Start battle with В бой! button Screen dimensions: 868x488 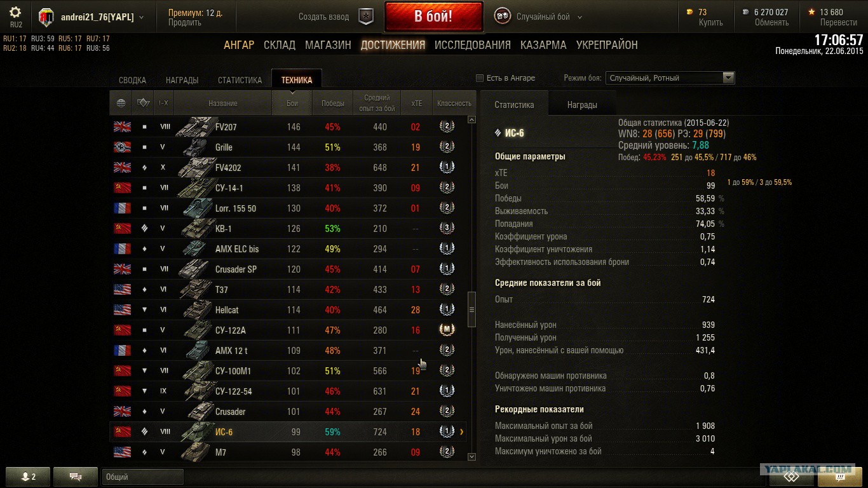(433, 17)
